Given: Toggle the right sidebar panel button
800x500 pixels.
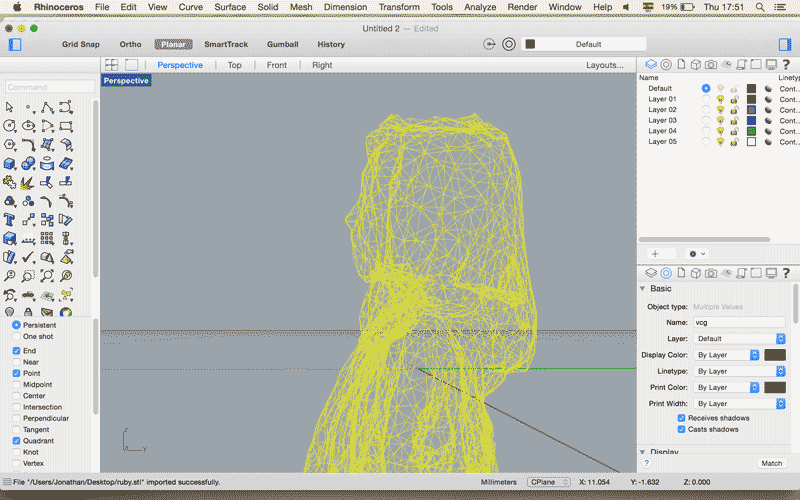Looking at the screenshot, I should [x=785, y=44].
